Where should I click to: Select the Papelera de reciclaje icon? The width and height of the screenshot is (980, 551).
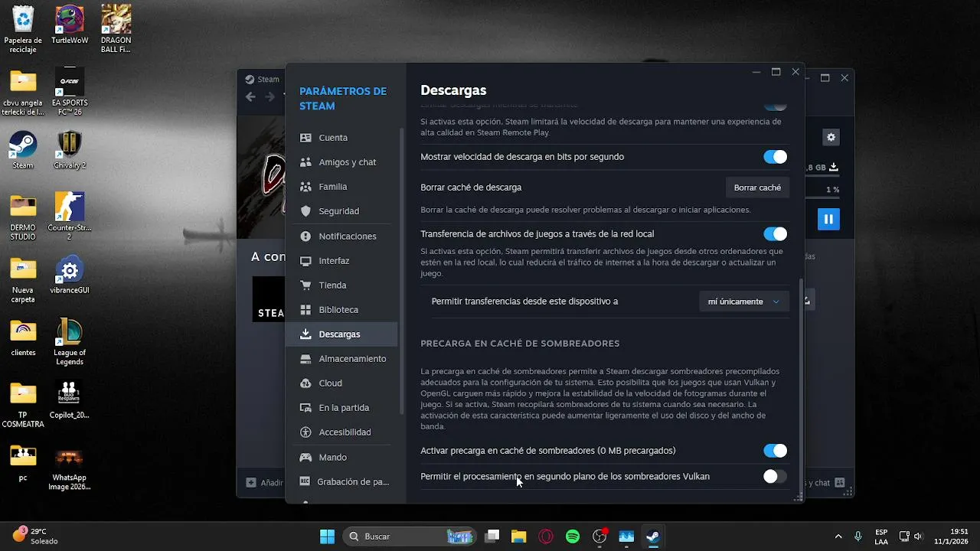click(23, 29)
